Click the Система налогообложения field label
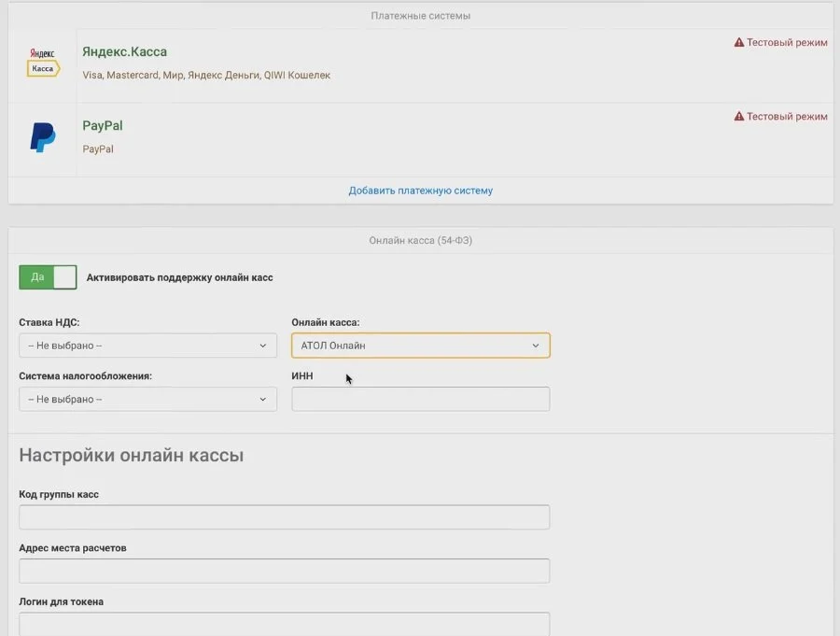Image resolution: width=840 pixels, height=636 pixels. pos(85,376)
